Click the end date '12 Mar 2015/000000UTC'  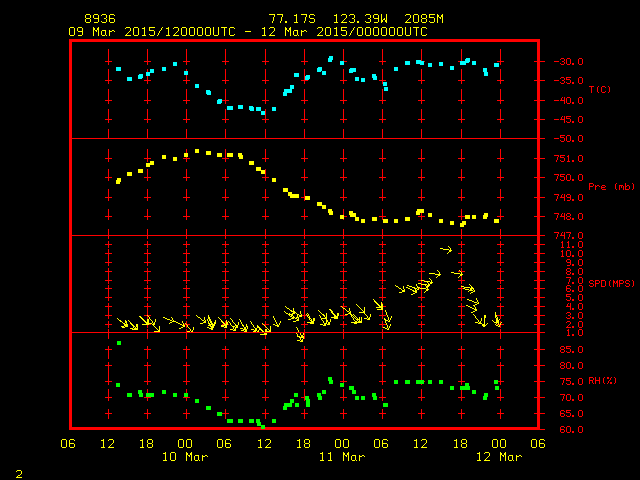coord(344,32)
